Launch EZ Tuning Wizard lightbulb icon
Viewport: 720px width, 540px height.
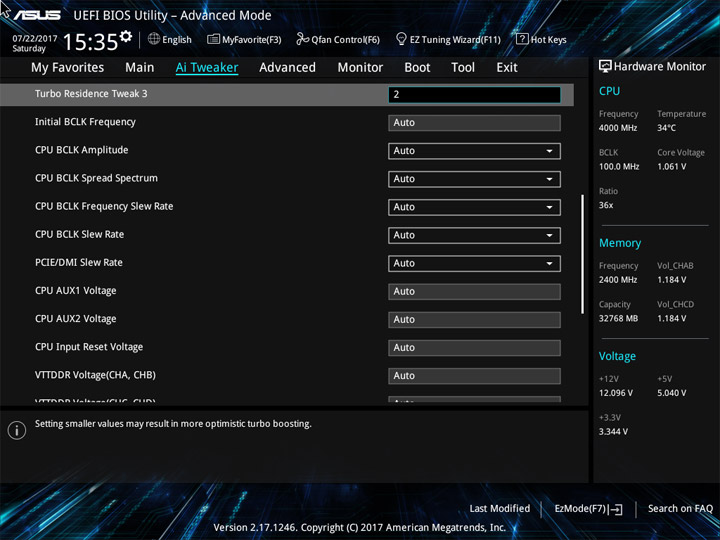[401, 39]
